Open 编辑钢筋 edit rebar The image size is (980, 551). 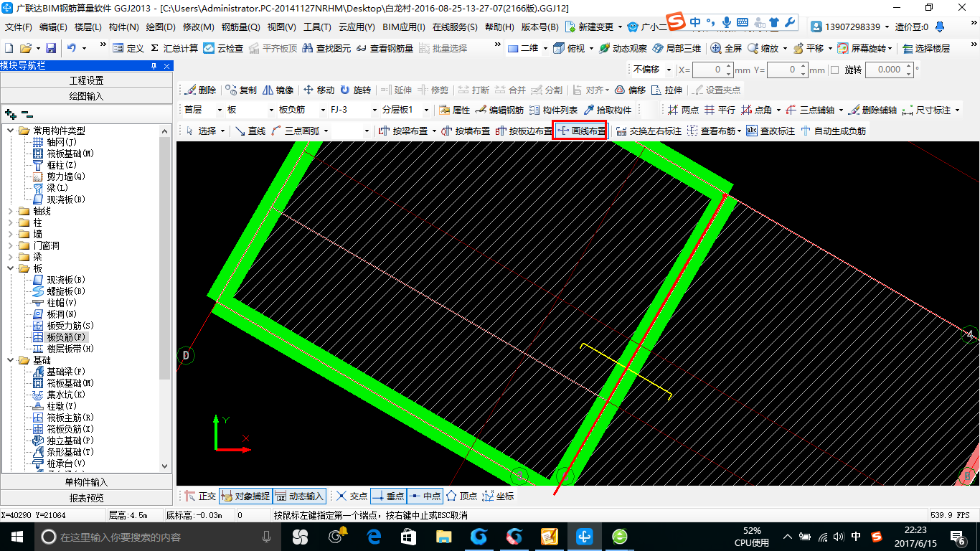pyautogui.click(x=499, y=110)
